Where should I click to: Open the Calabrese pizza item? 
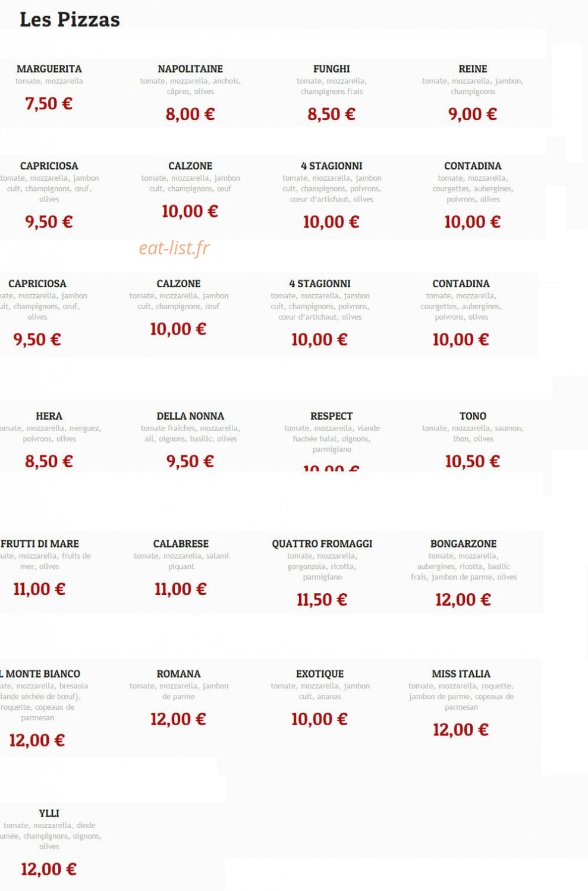pyautogui.click(x=181, y=544)
